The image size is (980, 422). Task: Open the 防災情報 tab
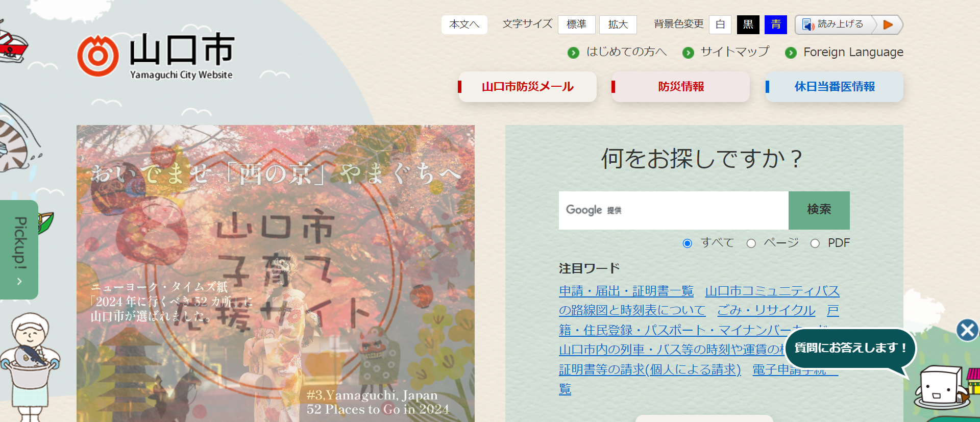click(681, 87)
